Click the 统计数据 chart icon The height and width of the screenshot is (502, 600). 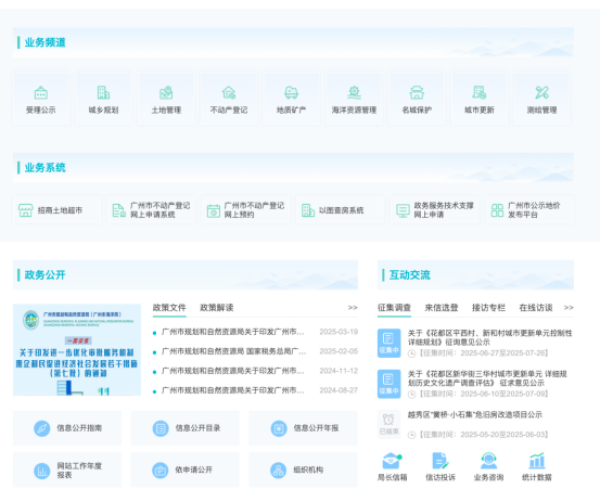click(x=536, y=461)
